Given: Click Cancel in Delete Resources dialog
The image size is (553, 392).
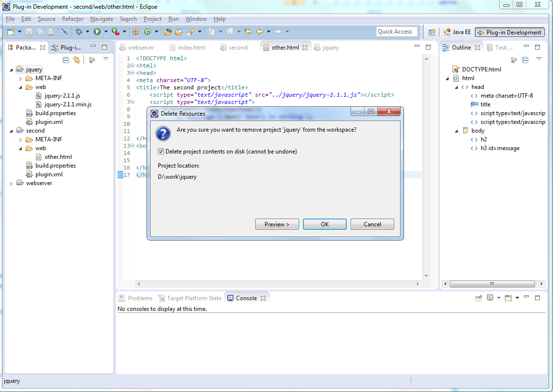Looking at the screenshot, I should [372, 224].
